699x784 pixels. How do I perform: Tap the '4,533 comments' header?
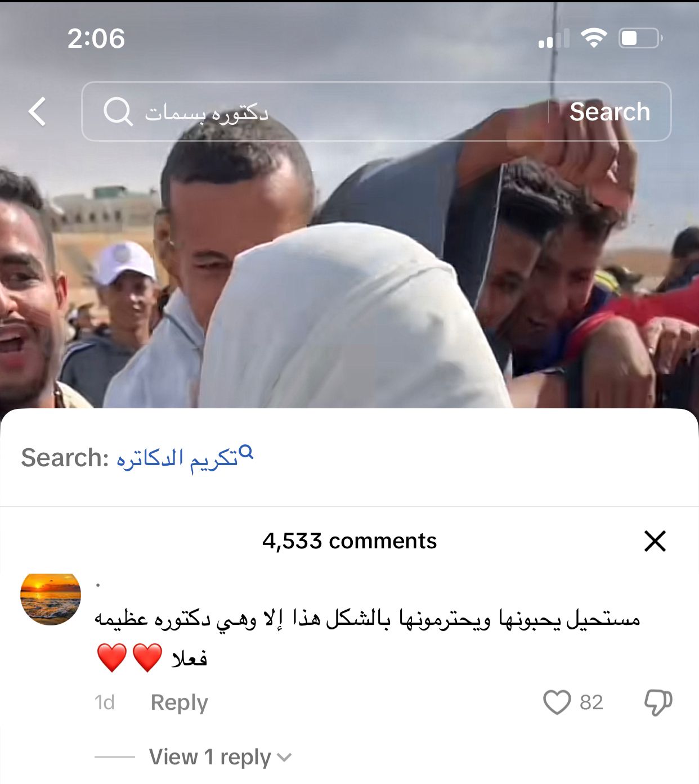349,541
